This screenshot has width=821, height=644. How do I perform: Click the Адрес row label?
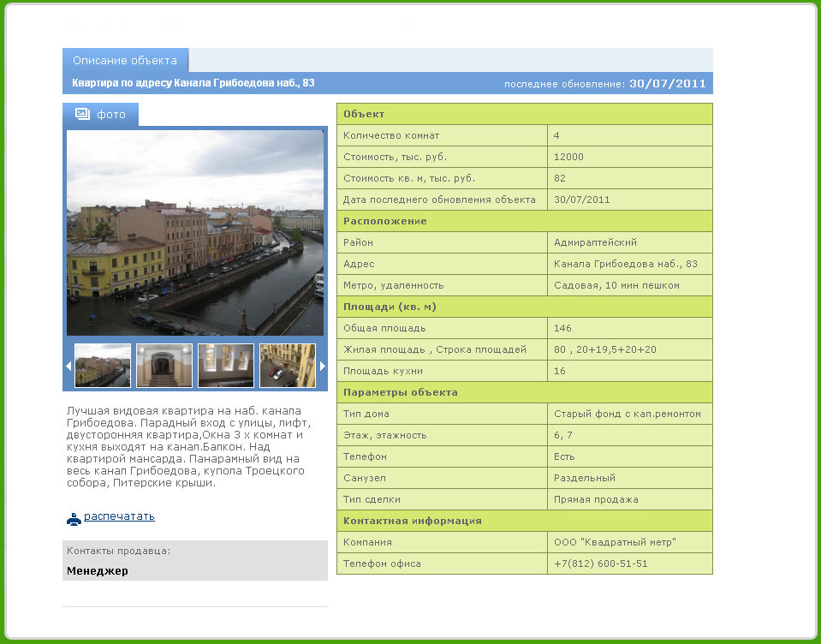coord(359,264)
